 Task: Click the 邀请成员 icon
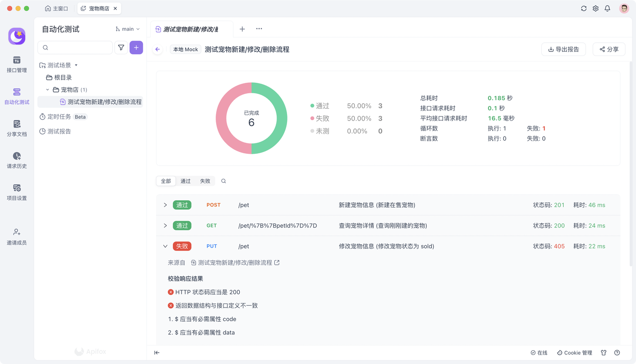(17, 237)
